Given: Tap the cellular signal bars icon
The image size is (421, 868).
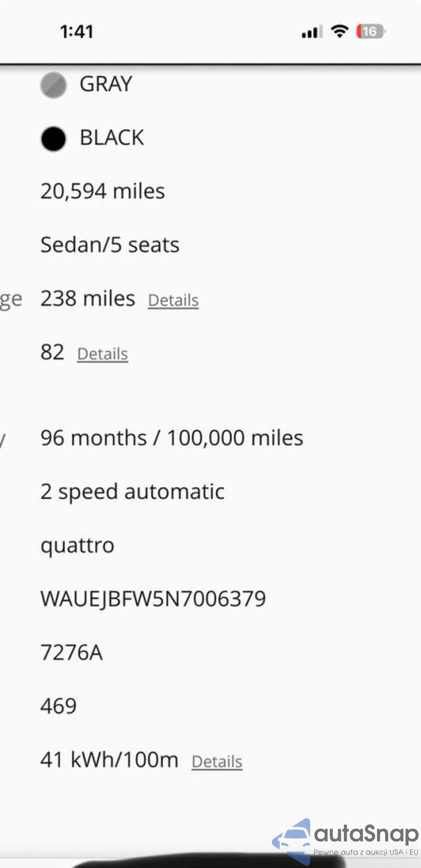Looking at the screenshot, I should point(312,32).
